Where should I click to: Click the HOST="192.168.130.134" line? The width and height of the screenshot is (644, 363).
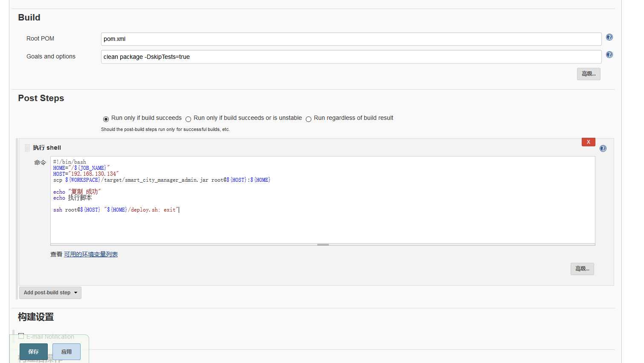(86, 174)
